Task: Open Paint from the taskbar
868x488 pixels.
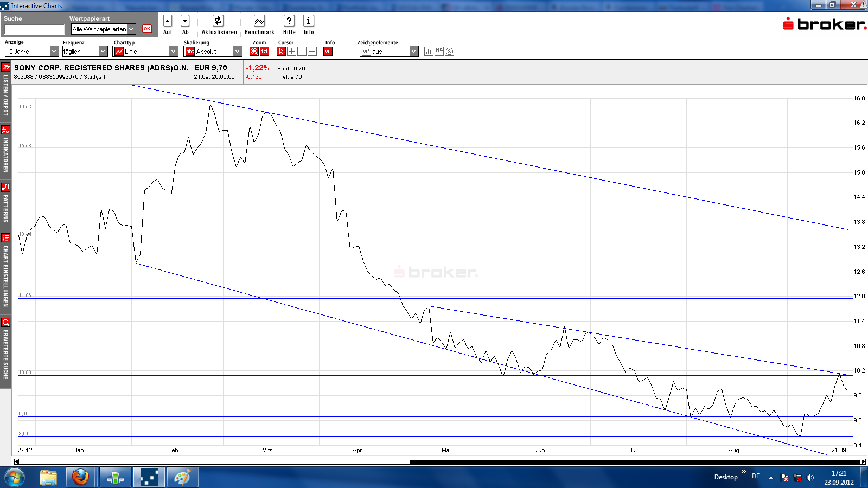Action: click(182, 477)
